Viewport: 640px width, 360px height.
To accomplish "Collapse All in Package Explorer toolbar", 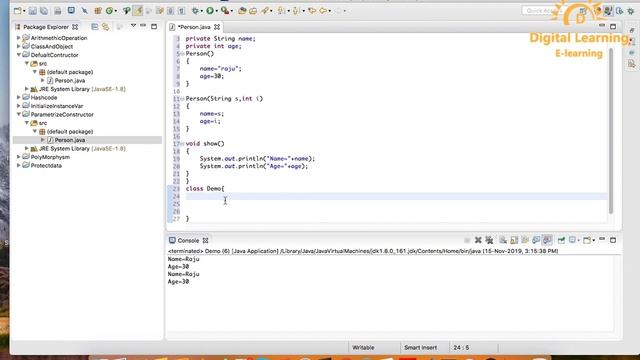I will (95, 27).
